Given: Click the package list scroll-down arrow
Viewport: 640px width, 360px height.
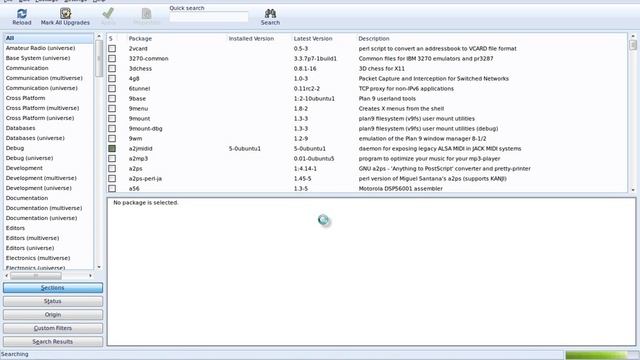Looking at the screenshot, I should click(x=633, y=190).
